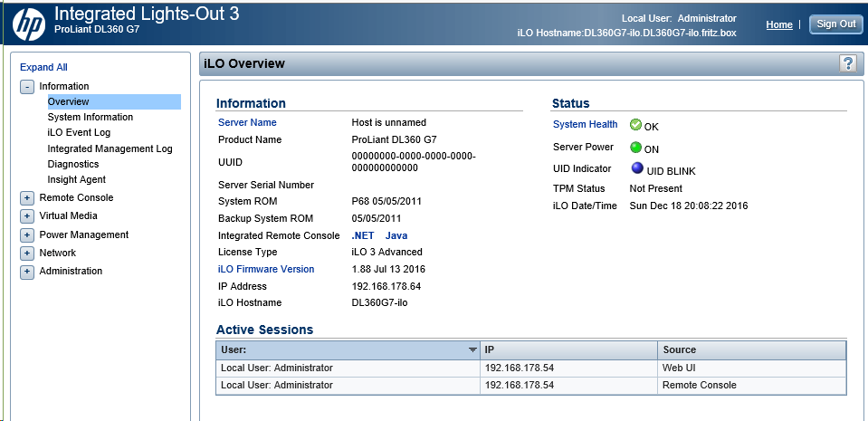Click the Information tree label

pos(64,86)
